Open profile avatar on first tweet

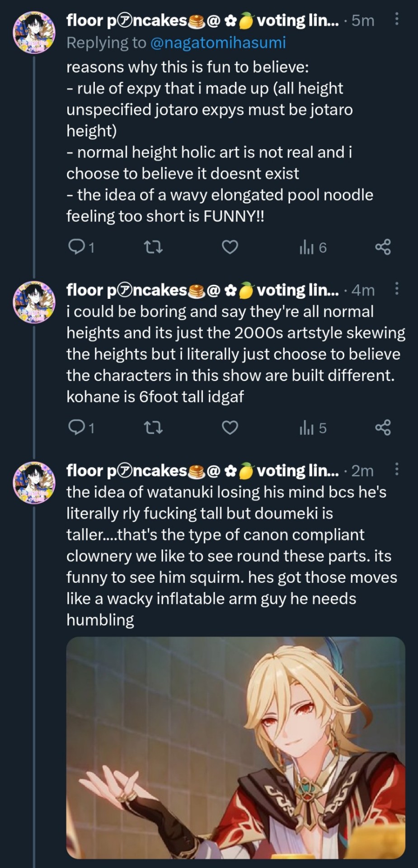(34, 33)
